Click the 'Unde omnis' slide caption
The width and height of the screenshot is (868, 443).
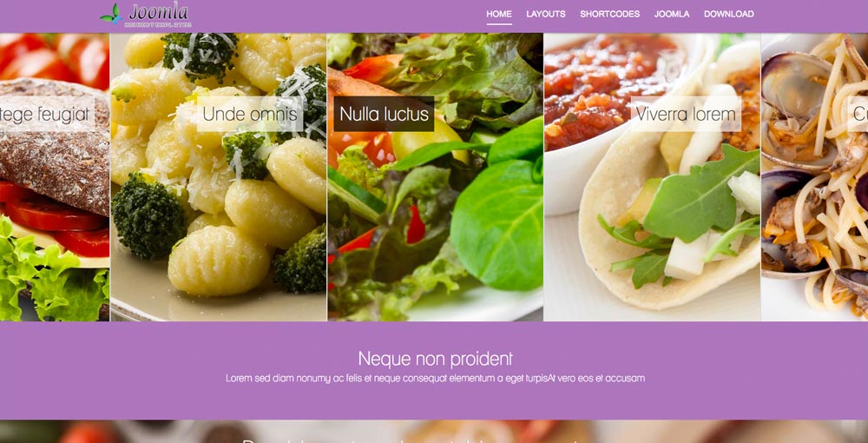250,114
